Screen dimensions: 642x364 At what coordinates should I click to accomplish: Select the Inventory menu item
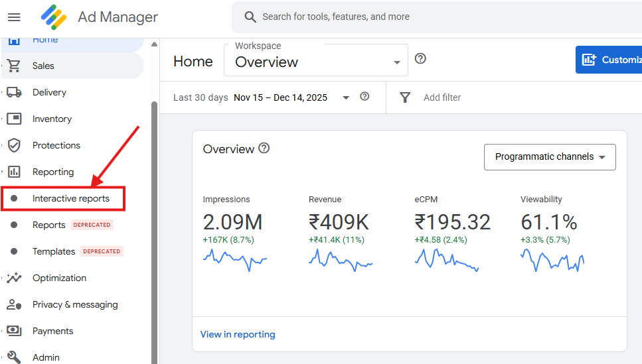pos(52,119)
